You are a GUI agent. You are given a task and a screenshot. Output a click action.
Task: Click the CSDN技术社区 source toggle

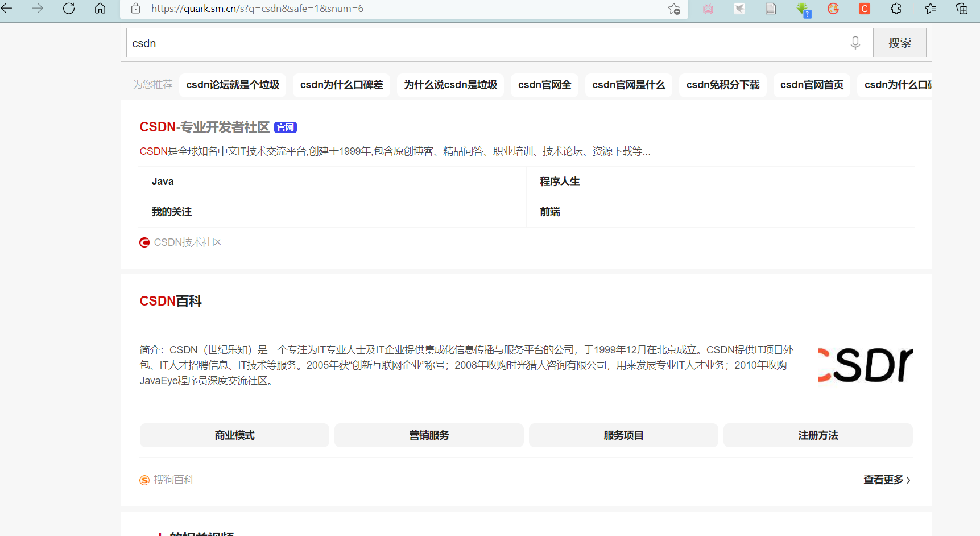coord(180,242)
